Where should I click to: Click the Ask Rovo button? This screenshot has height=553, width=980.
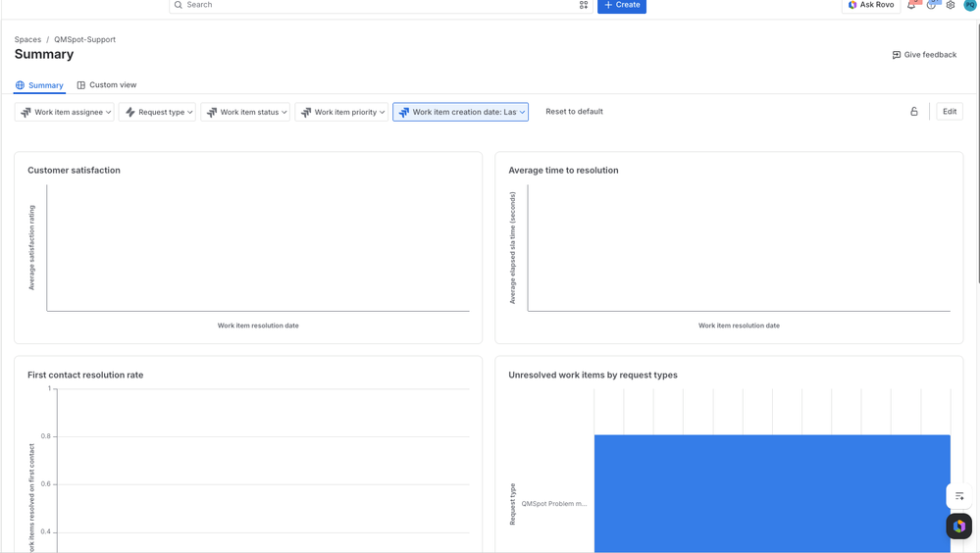[871, 5]
